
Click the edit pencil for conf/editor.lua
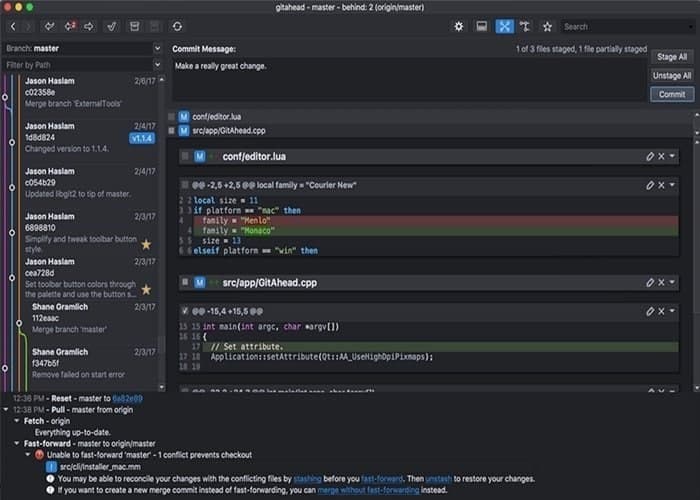(650, 156)
